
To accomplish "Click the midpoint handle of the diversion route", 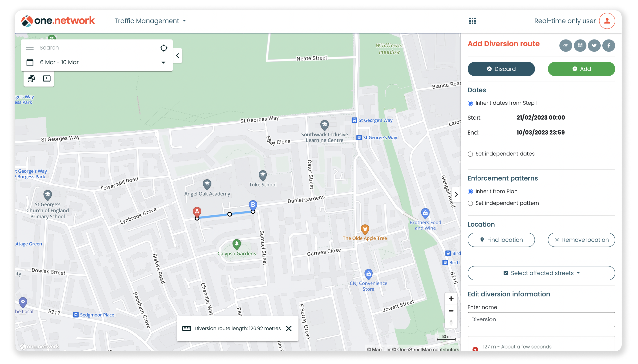I will (x=230, y=214).
